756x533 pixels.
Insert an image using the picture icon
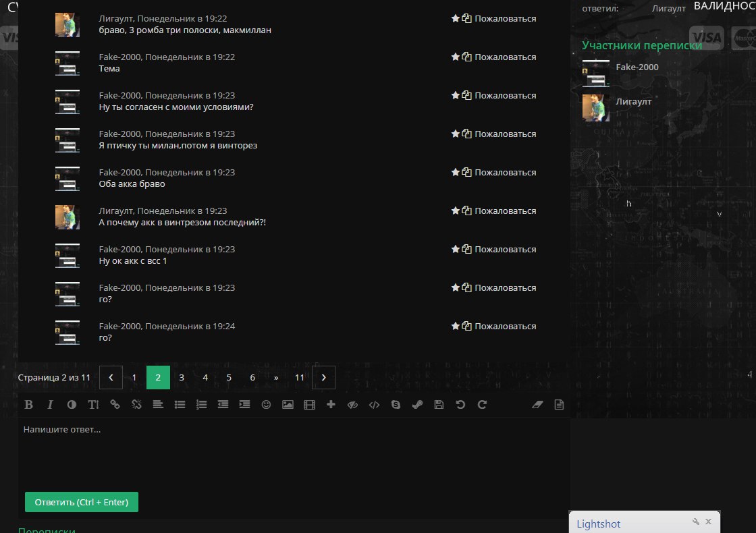(x=288, y=405)
